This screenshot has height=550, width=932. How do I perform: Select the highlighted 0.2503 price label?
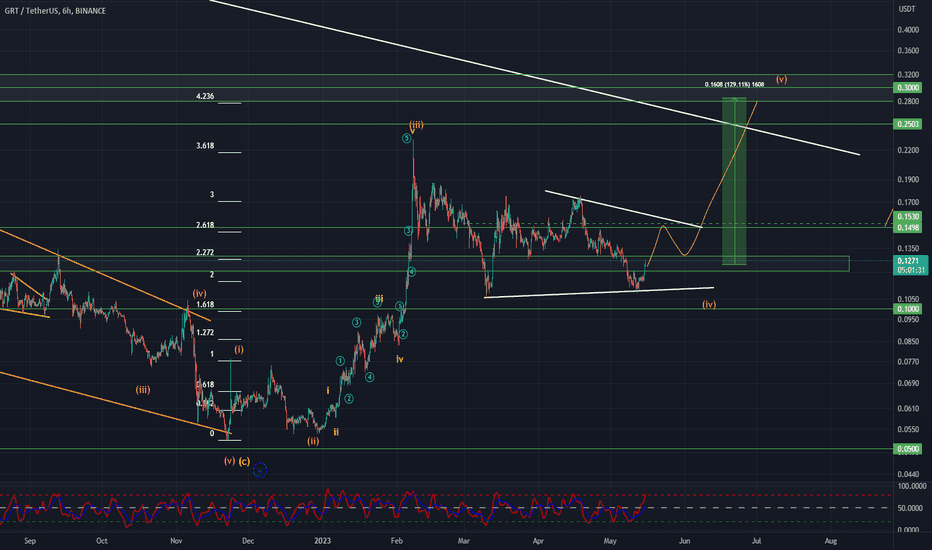click(908, 124)
